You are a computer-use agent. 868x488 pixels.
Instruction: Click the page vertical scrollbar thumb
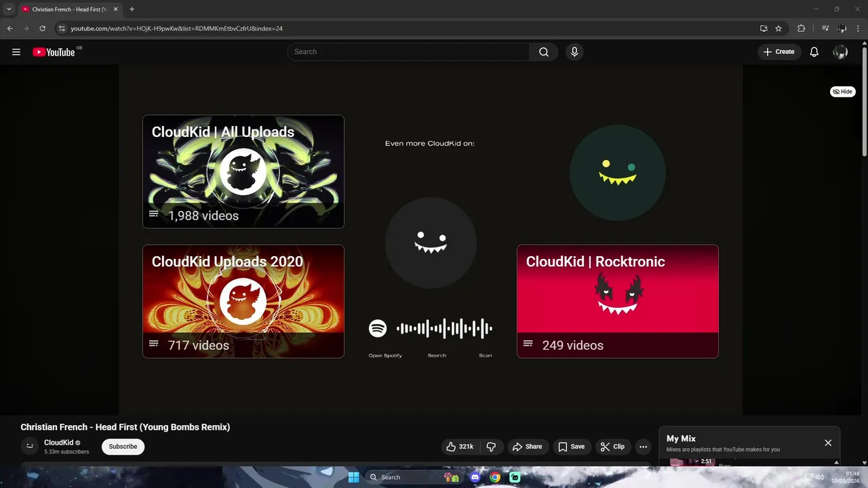[864, 100]
